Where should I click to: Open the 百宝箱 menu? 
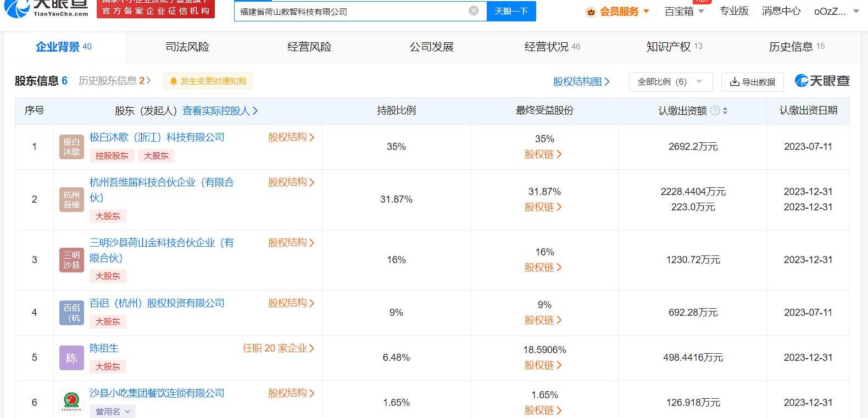(x=684, y=12)
